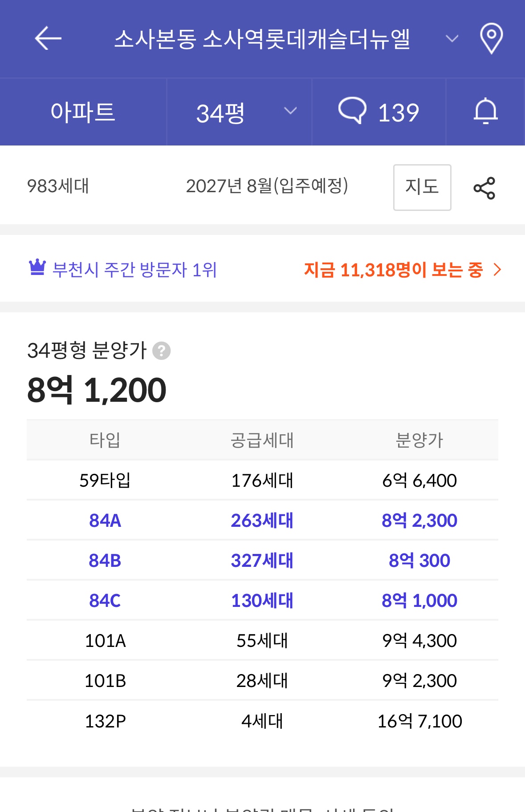Select the 84A type row
The width and height of the screenshot is (525, 812).
[262, 520]
